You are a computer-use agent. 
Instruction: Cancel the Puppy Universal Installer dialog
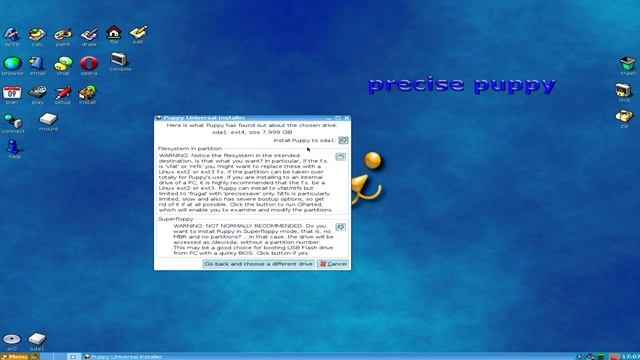tap(333, 264)
